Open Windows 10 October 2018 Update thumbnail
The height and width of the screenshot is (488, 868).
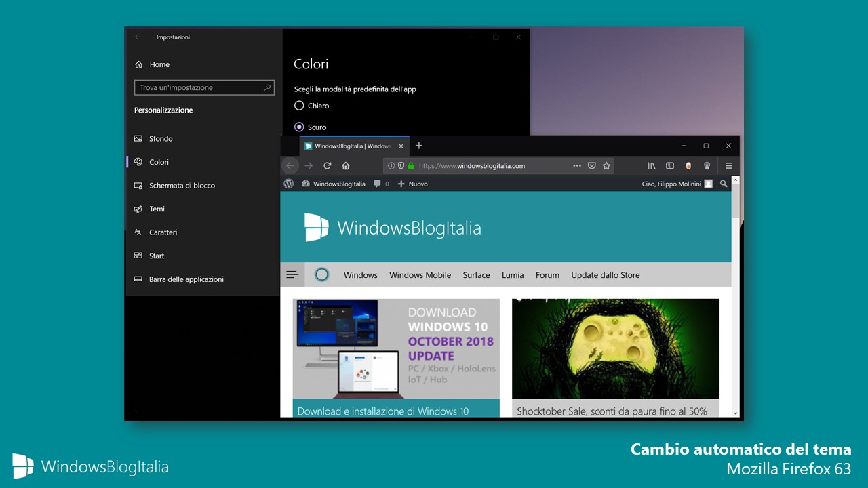pos(396,348)
